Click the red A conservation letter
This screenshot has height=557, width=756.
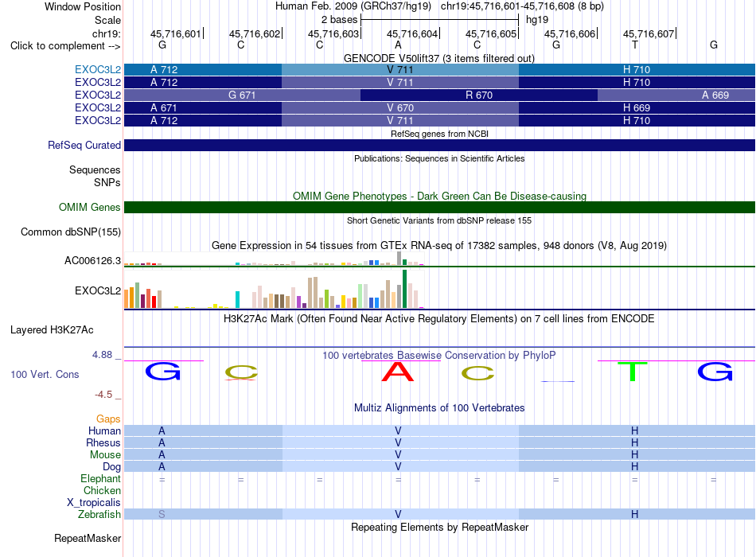398,372
